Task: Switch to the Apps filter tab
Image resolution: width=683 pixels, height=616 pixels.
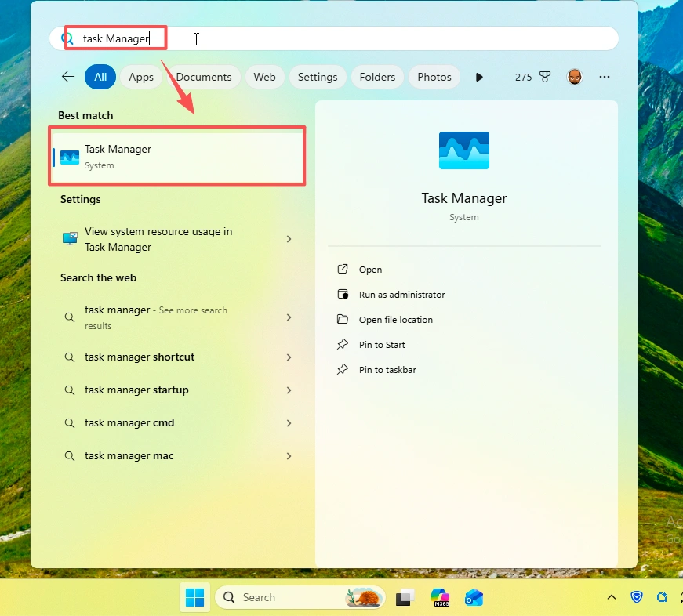Action: tap(141, 77)
